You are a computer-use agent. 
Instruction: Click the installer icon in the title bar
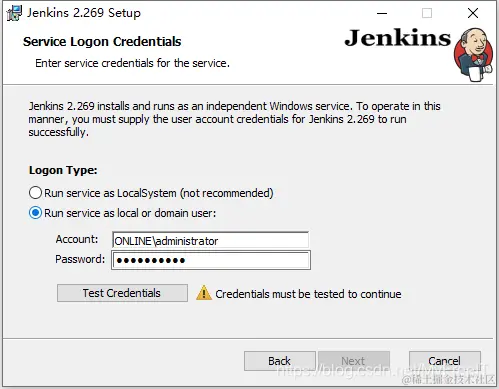(14, 13)
